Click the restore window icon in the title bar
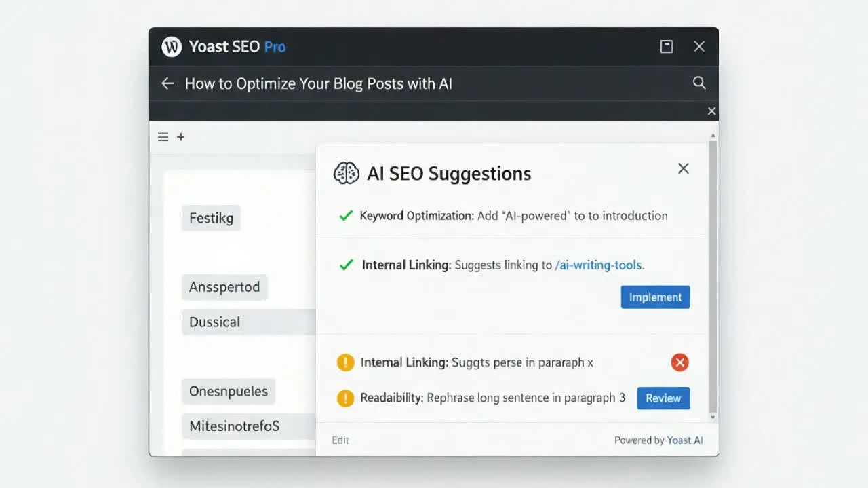The height and width of the screenshot is (488, 868). point(666,46)
